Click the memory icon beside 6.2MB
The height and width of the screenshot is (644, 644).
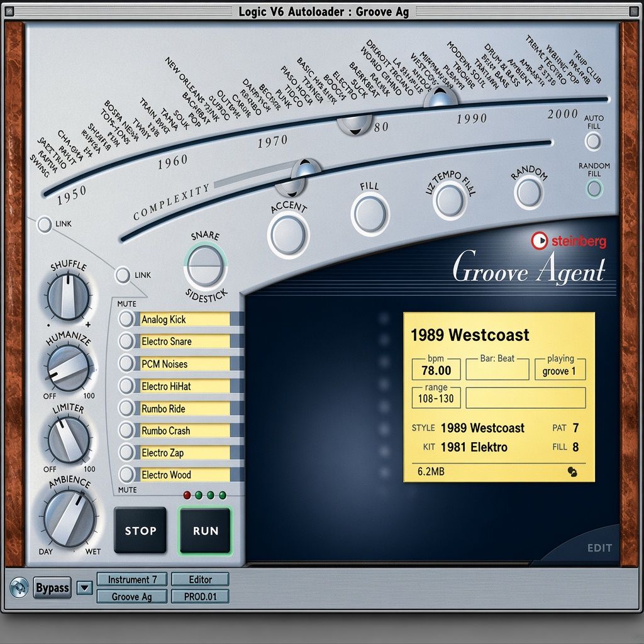[572, 472]
